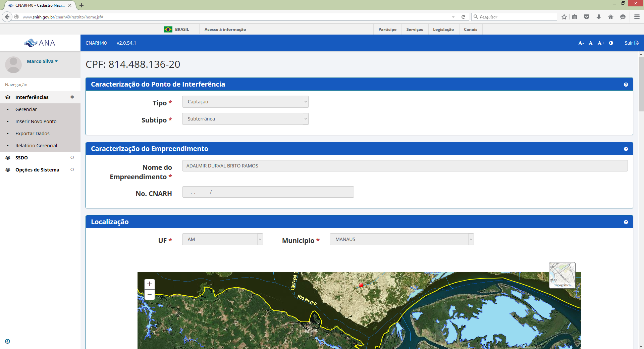Decrease font size with A- icon

(x=581, y=43)
